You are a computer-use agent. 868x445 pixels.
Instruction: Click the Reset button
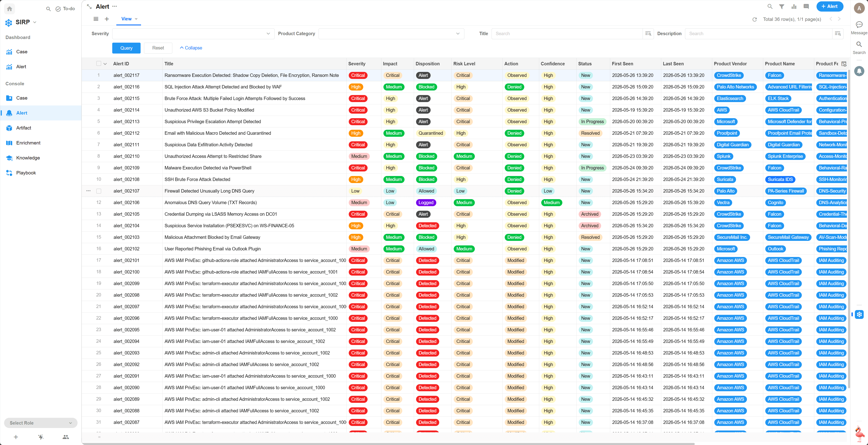[158, 48]
